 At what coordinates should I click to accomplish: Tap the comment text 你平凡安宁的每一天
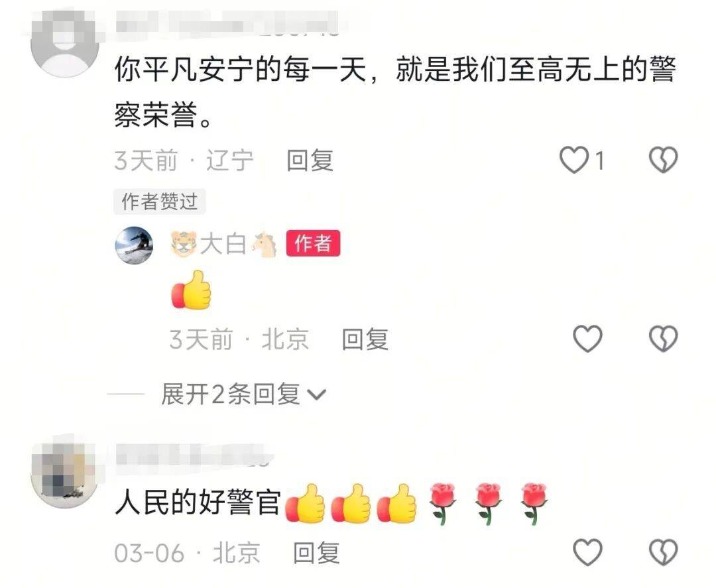click(x=241, y=71)
